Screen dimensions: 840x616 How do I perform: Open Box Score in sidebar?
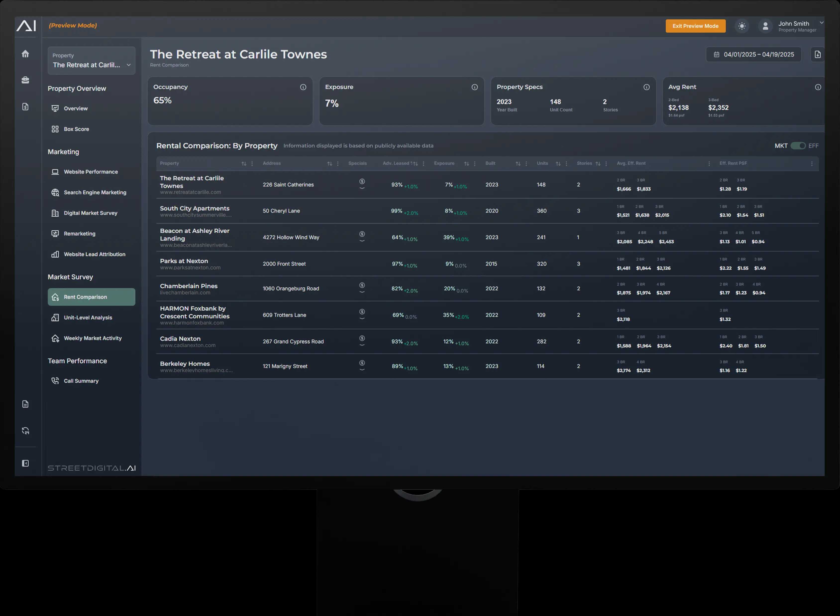91,129
